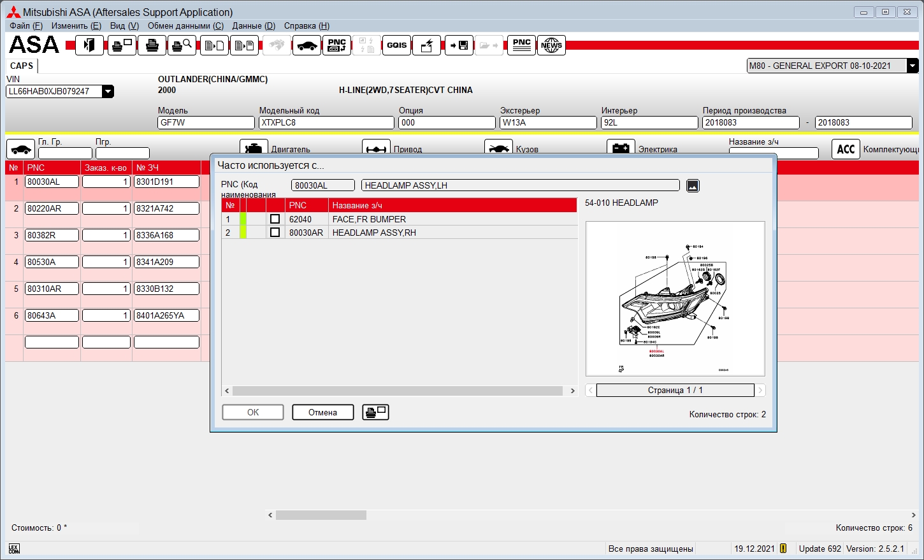The width and height of the screenshot is (924, 560).
Task: Go to the next illustration page arrow
Action: pos(760,390)
